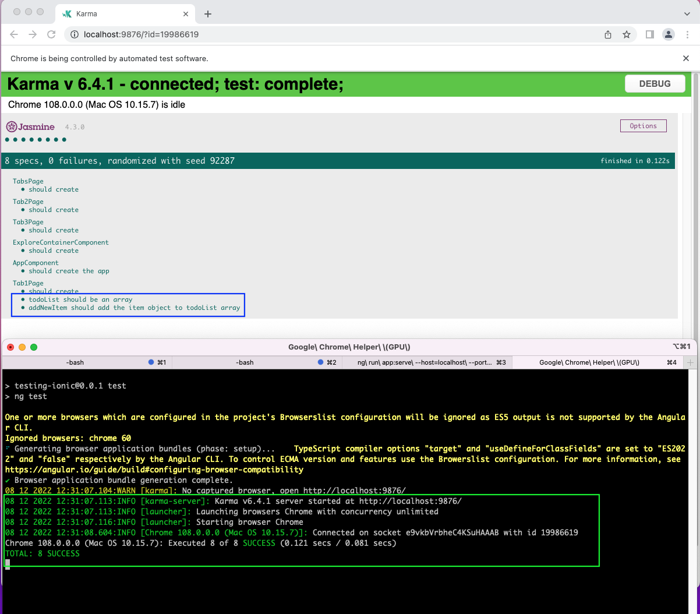The image size is (700, 614).
Task: Click angular.io browser-compatibility URL in terminal
Action: (154, 470)
